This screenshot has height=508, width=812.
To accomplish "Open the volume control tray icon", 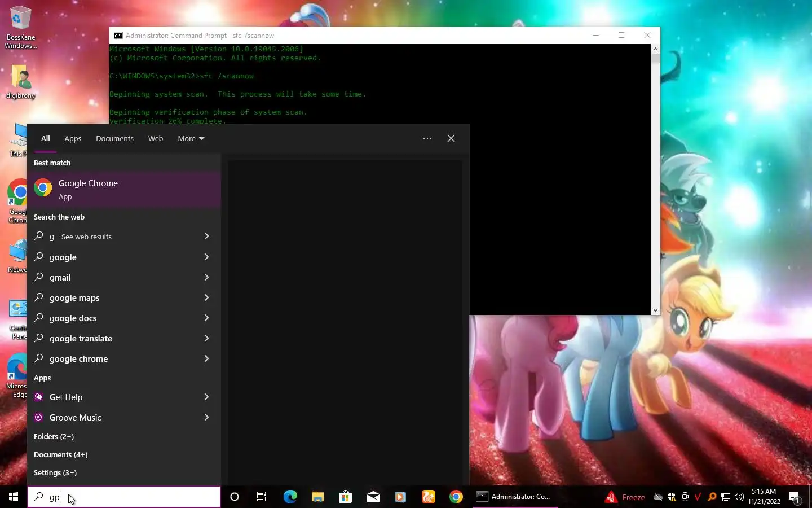I will (x=739, y=497).
